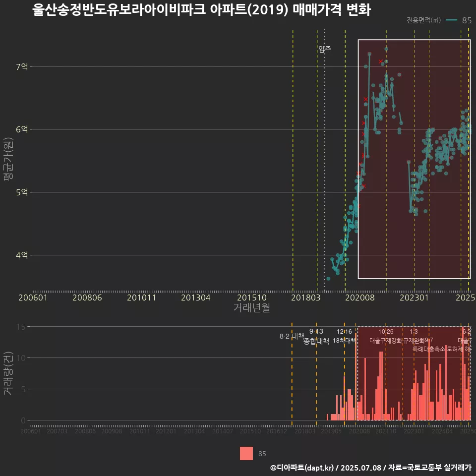Click the 8·2 대책 policy marker label
Screen dimensions: 476x476
(x=292, y=336)
